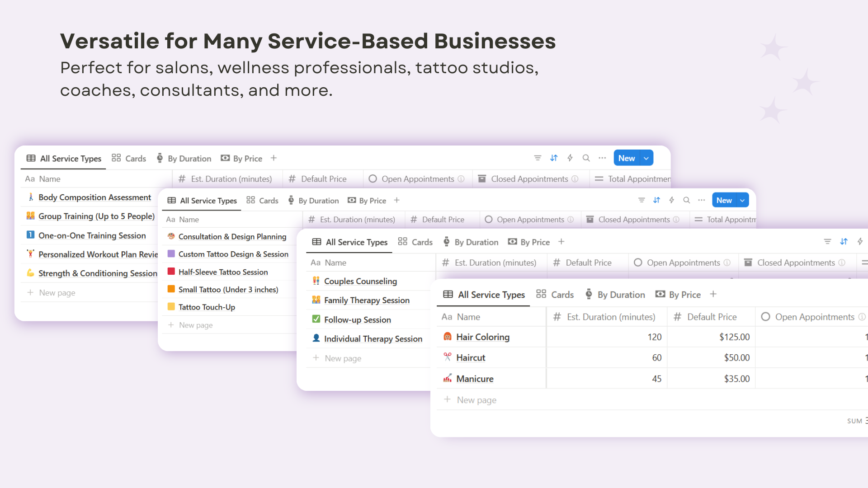The height and width of the screenshot is (488, 868).
Task: Click info icon next to Open Appointments in fitness window
Action: point(461,179)
